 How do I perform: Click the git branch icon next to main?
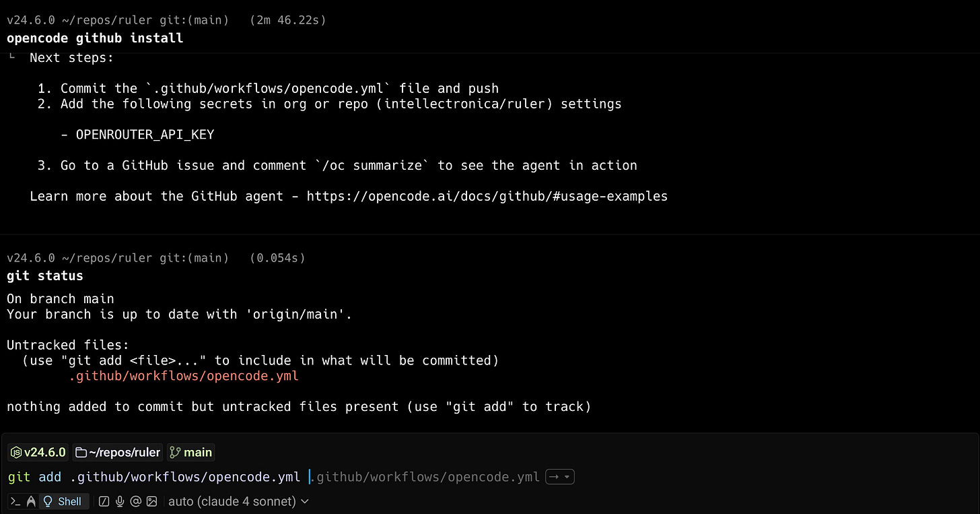(176, 452)
